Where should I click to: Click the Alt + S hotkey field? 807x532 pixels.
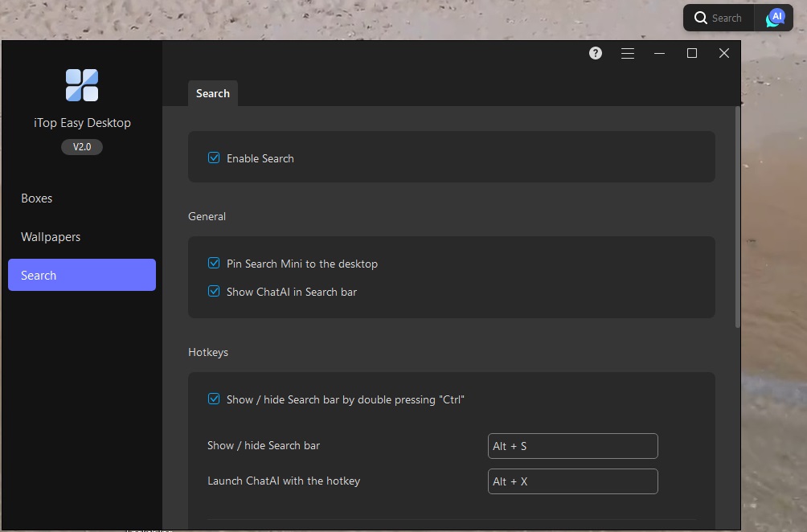tap(573, 446)
